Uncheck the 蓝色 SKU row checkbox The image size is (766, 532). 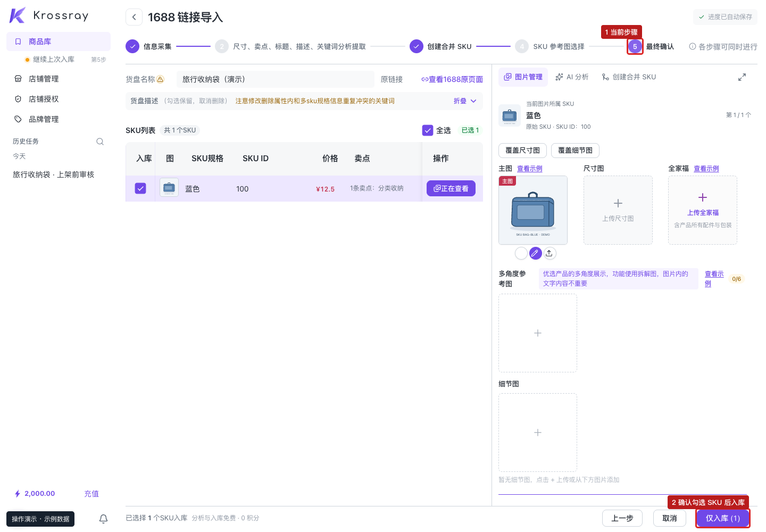pos(140,188)
